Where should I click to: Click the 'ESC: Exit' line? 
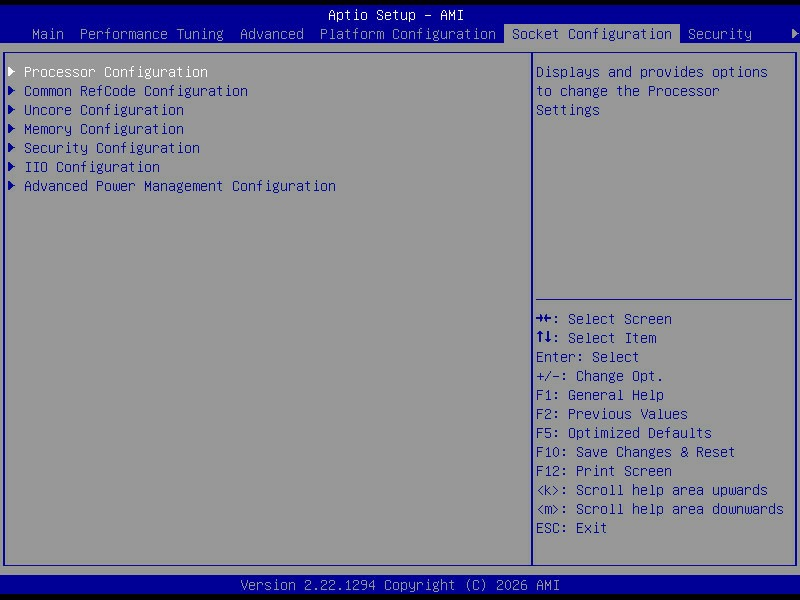tap(571, 528)
